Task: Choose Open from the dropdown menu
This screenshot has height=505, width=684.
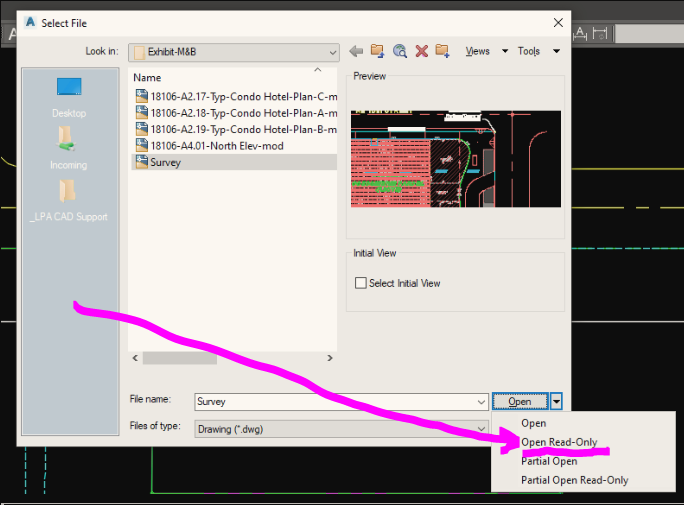Action: (534, 423)
